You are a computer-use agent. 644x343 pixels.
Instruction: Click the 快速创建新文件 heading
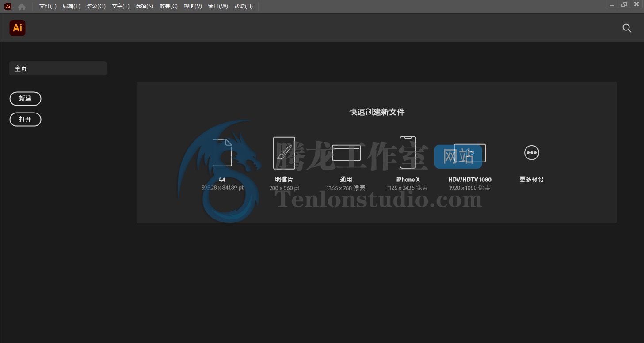tap(377, 112)
